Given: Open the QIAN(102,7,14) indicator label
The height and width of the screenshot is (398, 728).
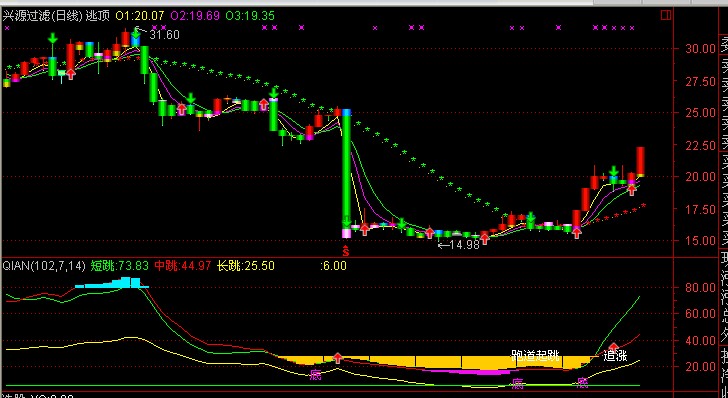Looking at the screenshot, I should [x=44, y=266].
